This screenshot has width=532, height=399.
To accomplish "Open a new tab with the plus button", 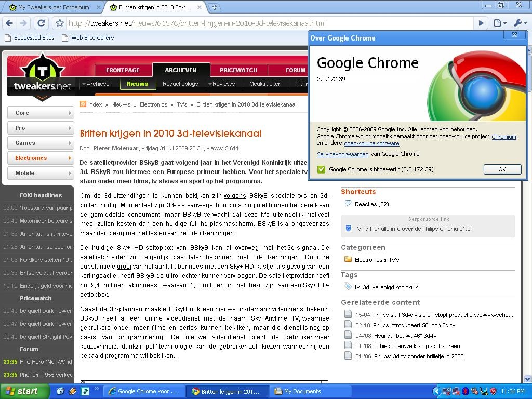I will 215,7.
